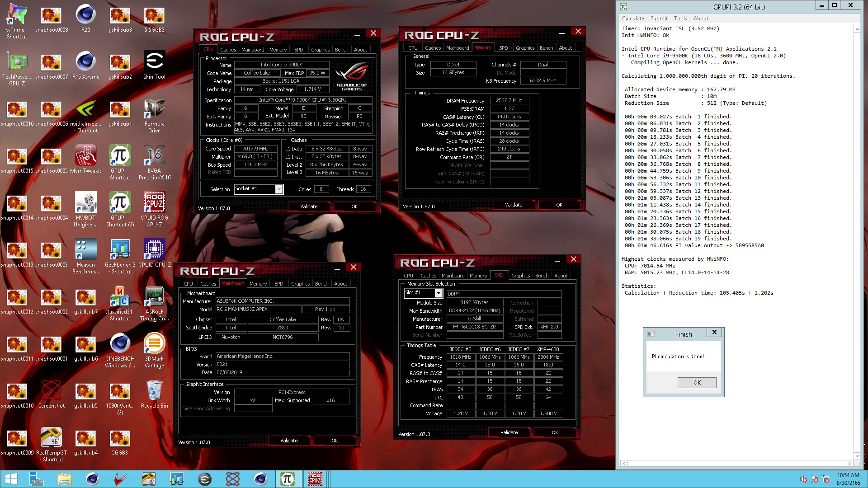868x488 pixels.
Task: Click Validate in the CPU tab window
Action: [309, 206]
